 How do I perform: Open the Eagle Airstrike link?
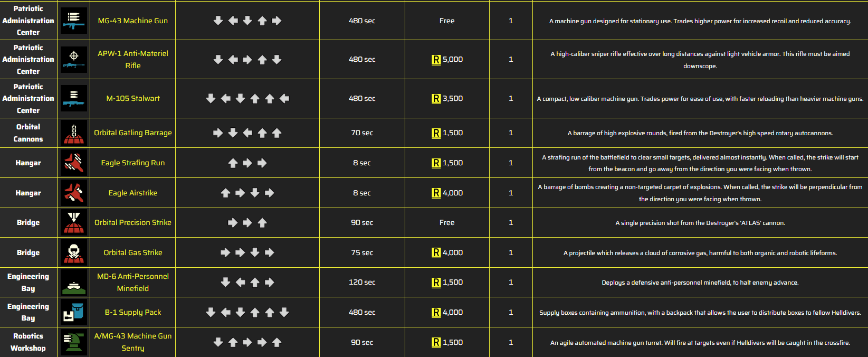133,193
